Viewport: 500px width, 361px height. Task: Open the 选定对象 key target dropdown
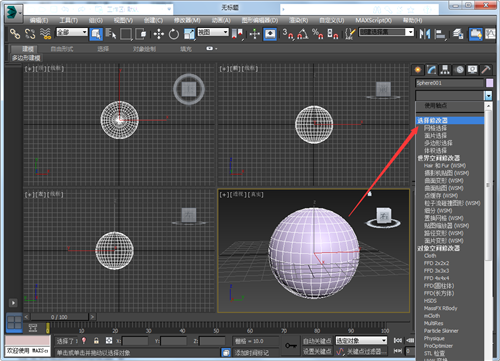pyautogui.click(x=361, y=341)
